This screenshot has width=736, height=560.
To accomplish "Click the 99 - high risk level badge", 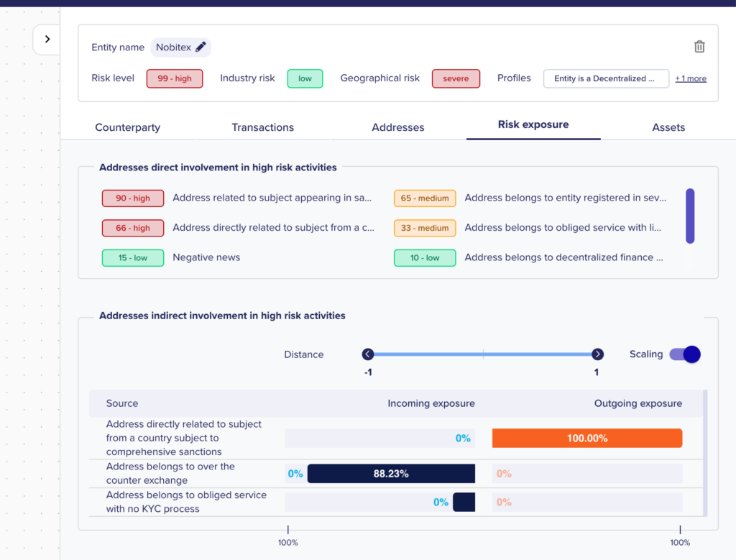I will [175, 78].
